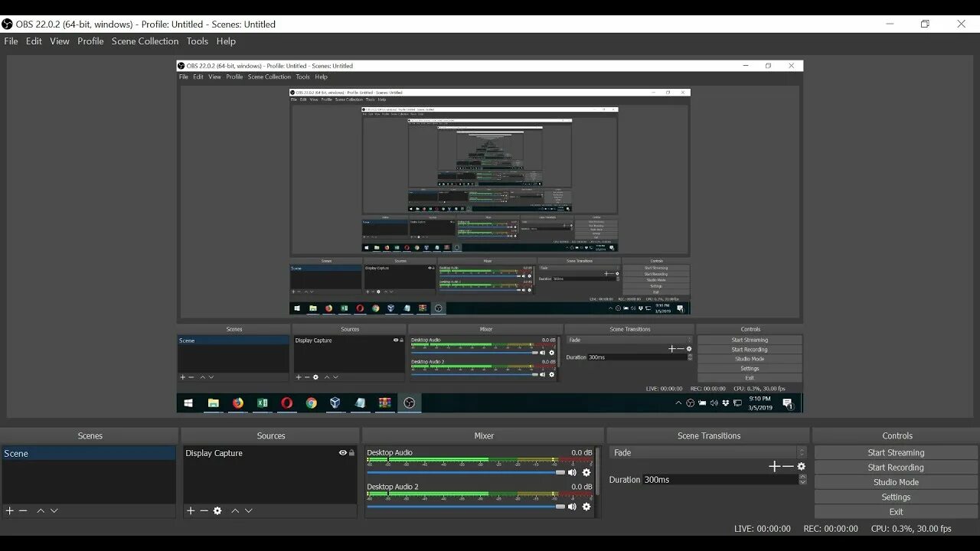The width and height of the screenshot is (980, 551).
Task: Click the Exit button
Action: (x=896, y=512)
